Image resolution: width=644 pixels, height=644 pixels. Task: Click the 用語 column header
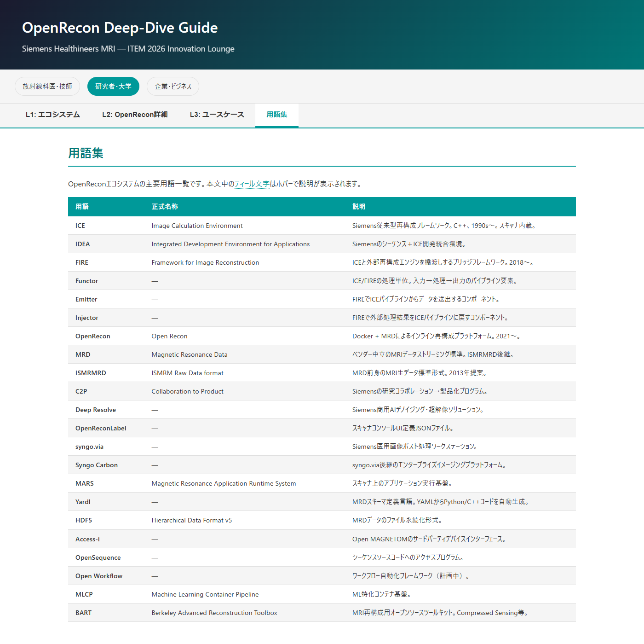(x=82, y=207)
